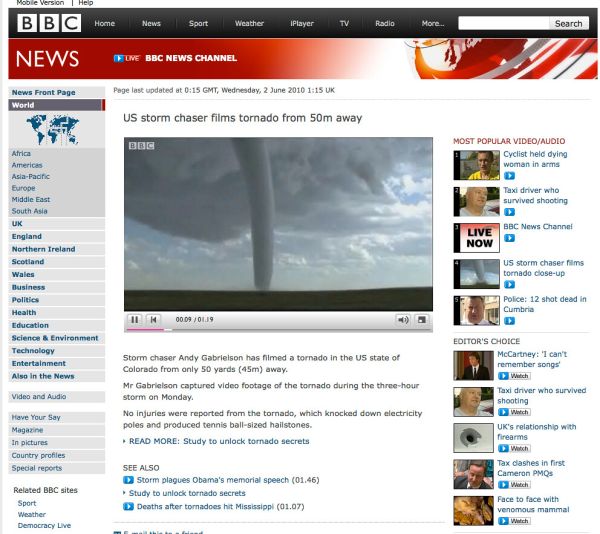Open Democracy Live related site
This screenshot has width=600, height=534.
pyautogui.click(x=44, y=526)
